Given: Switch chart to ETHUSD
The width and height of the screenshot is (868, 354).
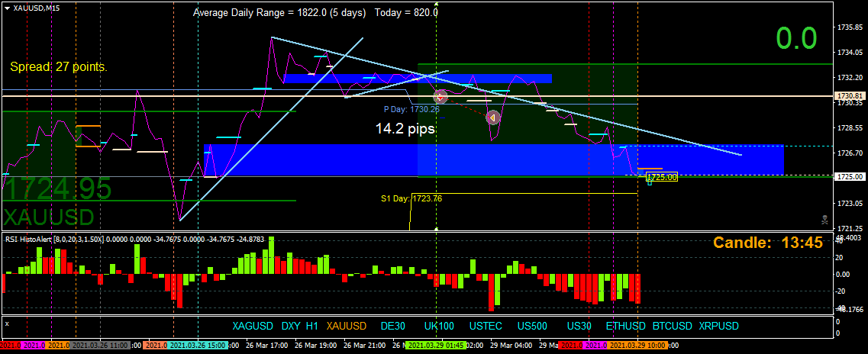Looking at the screenshot, I should coord(626,326).
